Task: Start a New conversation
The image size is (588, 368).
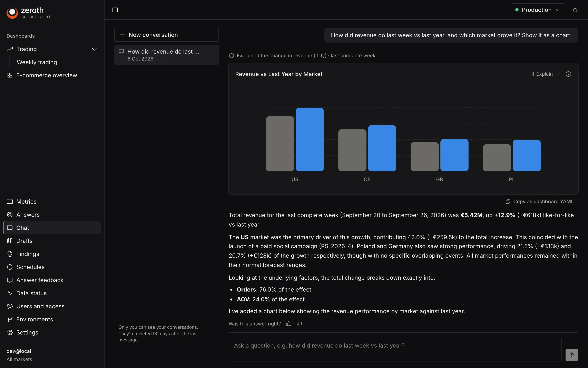Action: point(166,35)
